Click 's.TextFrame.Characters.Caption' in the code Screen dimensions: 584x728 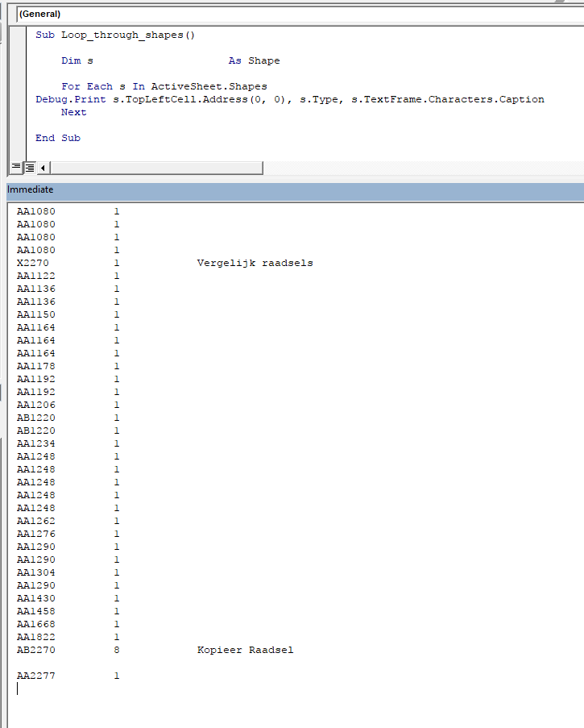448,99
